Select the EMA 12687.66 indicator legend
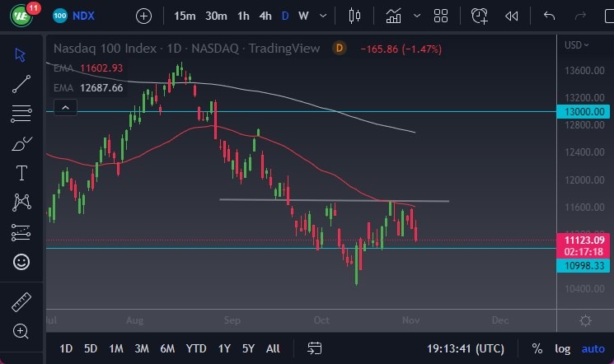 point(88,87)
